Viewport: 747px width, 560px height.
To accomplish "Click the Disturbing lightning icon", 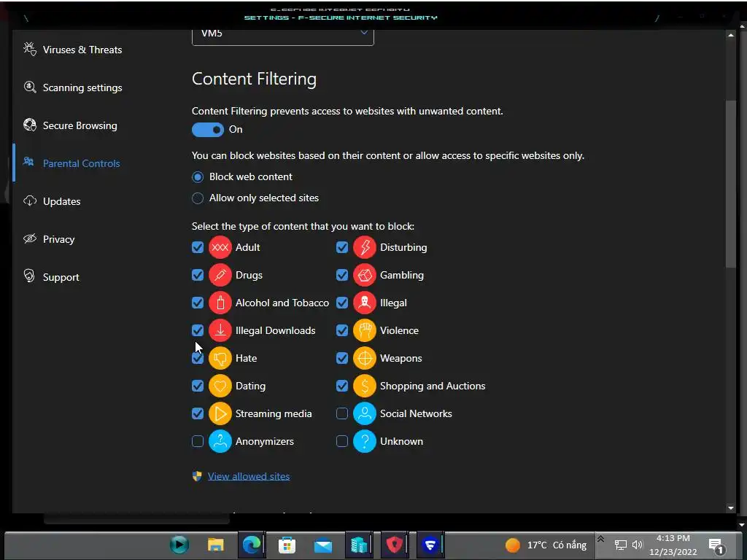I will [365, 248].
